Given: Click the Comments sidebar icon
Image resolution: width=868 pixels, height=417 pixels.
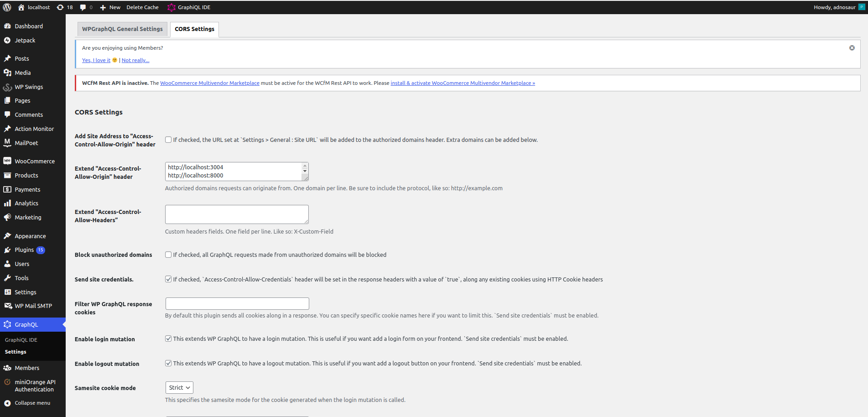Looking at the screenshot, I should pyautogui.click(x=7, y=115).
